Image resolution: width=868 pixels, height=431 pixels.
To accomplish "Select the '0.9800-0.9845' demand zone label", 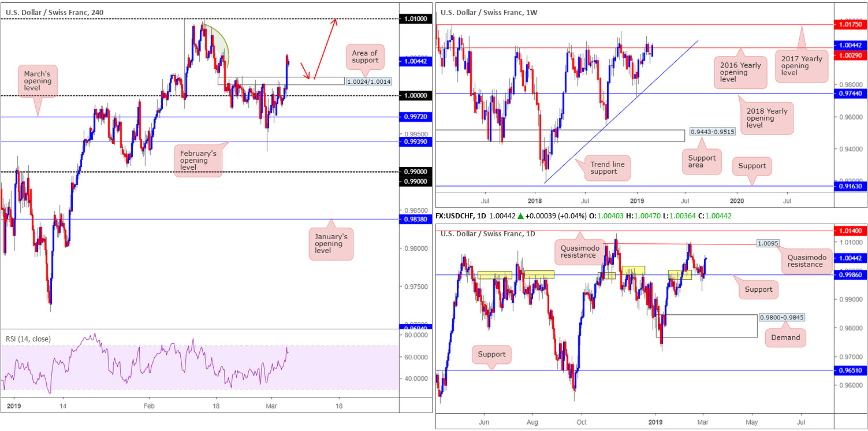I will click(782, 318).
